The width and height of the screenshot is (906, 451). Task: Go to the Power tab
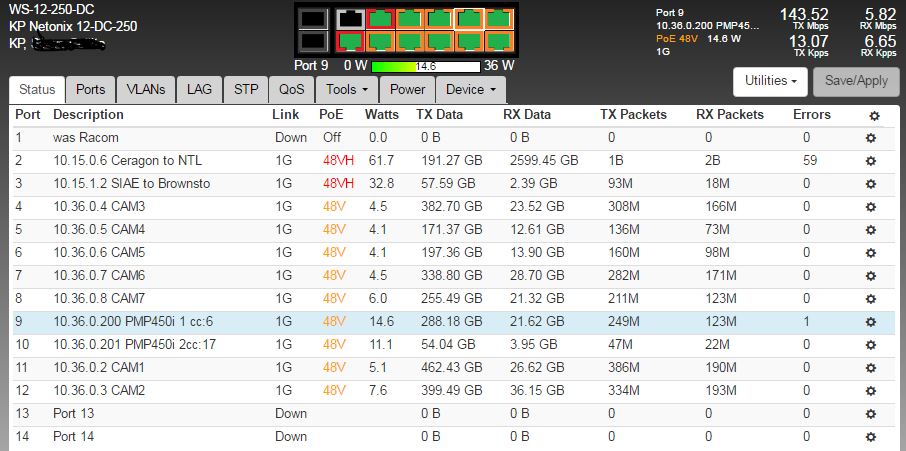[x=407, y=89]
